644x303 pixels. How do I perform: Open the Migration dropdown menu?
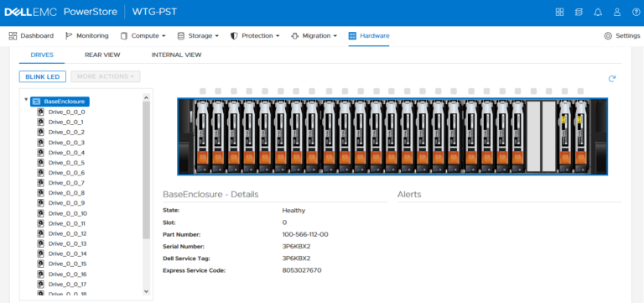coord(314,36)
